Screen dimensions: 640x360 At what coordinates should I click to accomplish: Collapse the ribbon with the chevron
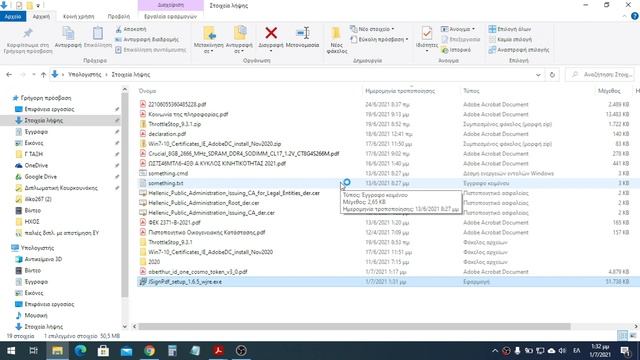[x=624, y=16]
